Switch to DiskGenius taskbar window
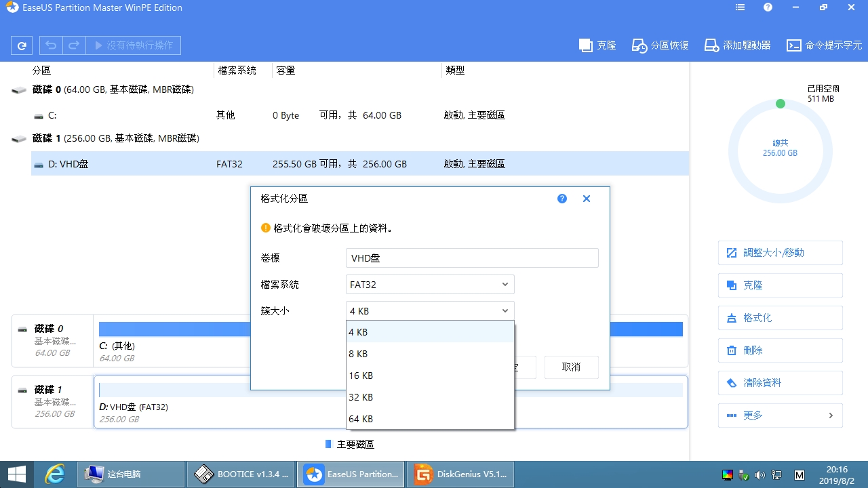Screen dimensions: 868x488 click(461, 474)
